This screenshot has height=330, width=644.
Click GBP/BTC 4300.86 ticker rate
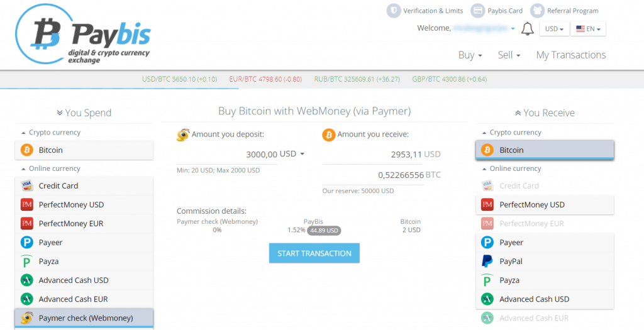pyautogui.click(x=449, y=79)
